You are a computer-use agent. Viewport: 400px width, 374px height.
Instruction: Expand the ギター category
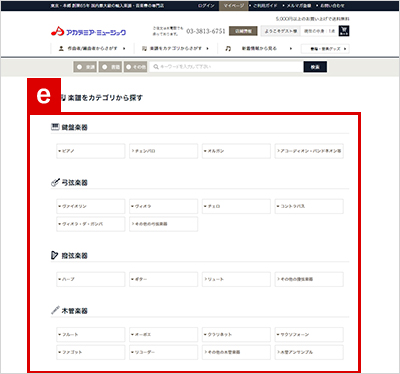tap(164, 279)
